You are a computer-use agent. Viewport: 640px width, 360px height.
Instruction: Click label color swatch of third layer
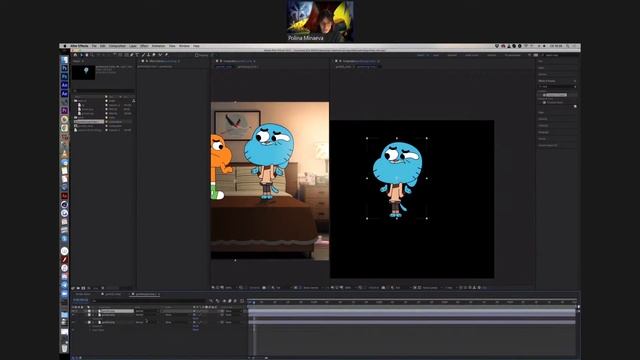[x=89, y=322]
